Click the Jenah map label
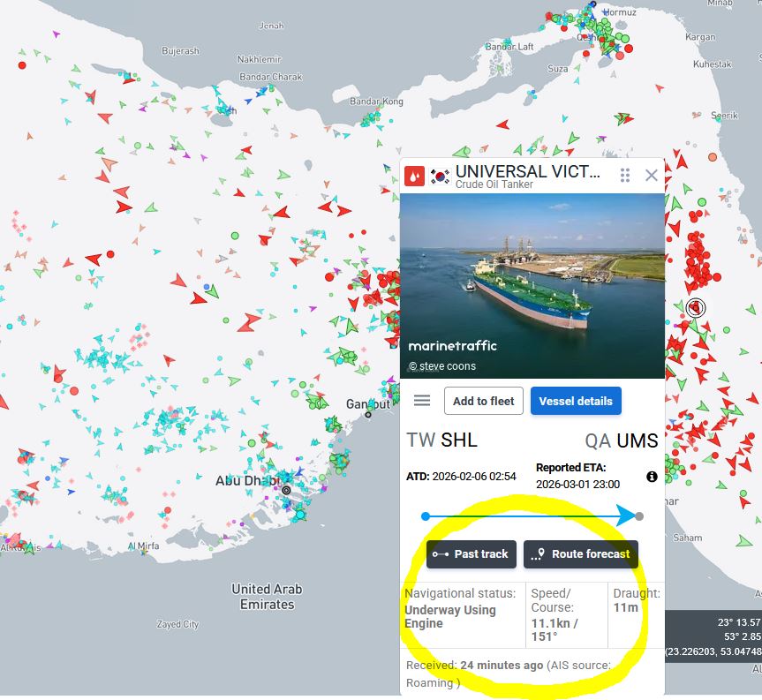The image size is (762, 700). (272, 26)
